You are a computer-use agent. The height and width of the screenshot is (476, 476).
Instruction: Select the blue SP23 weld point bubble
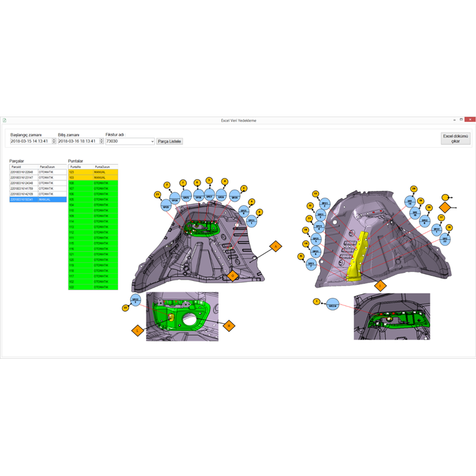166,205
